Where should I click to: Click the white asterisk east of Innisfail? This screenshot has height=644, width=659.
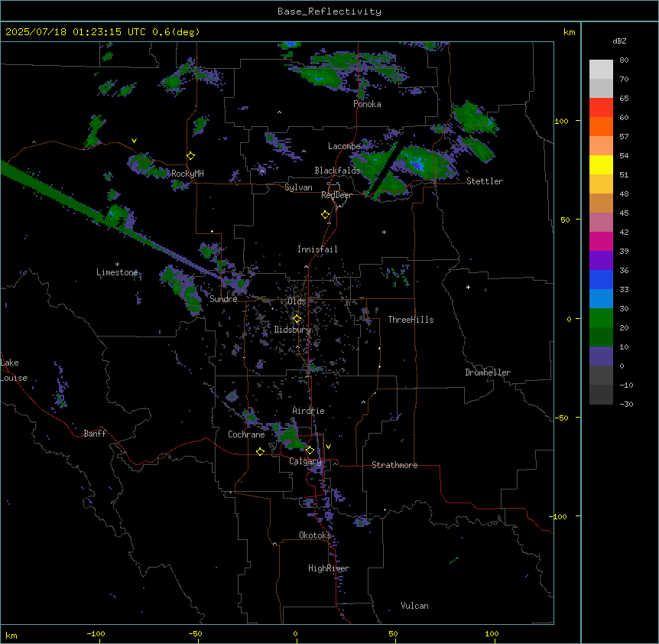pyautogui.click(x=384, y=232)
